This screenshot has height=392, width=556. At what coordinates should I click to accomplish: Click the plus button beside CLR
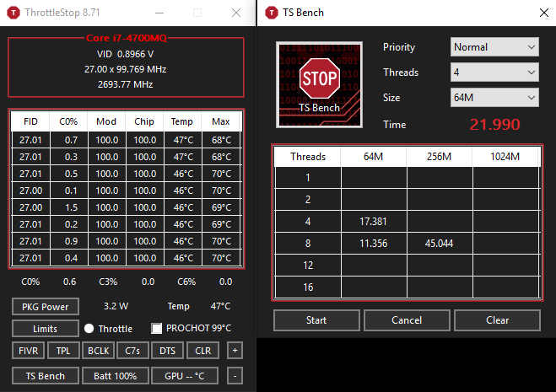[x=235, y=351]
